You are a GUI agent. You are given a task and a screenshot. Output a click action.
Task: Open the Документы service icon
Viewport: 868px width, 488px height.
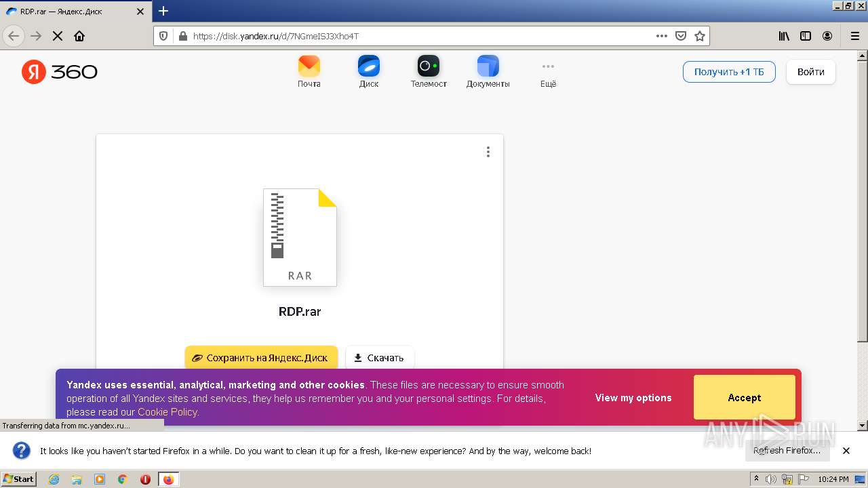[488, 71]
